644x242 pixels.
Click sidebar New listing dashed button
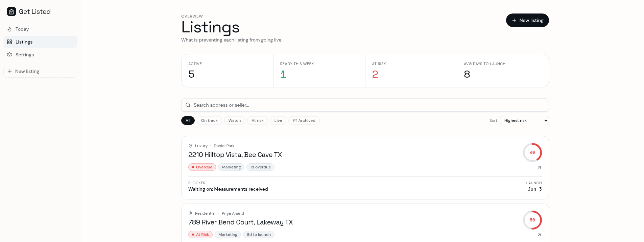(40, 71)
